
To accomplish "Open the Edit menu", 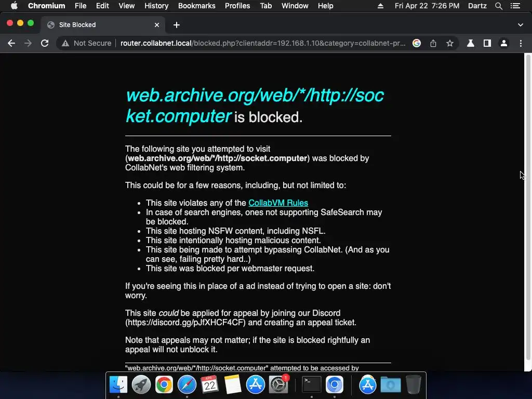I will (x=102, y=6).
